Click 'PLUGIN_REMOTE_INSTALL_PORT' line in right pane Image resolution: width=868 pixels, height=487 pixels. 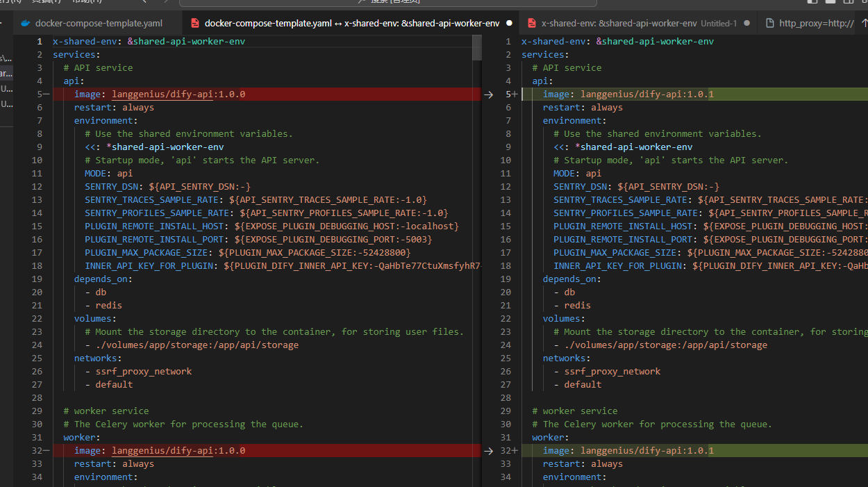pos(710,239)
